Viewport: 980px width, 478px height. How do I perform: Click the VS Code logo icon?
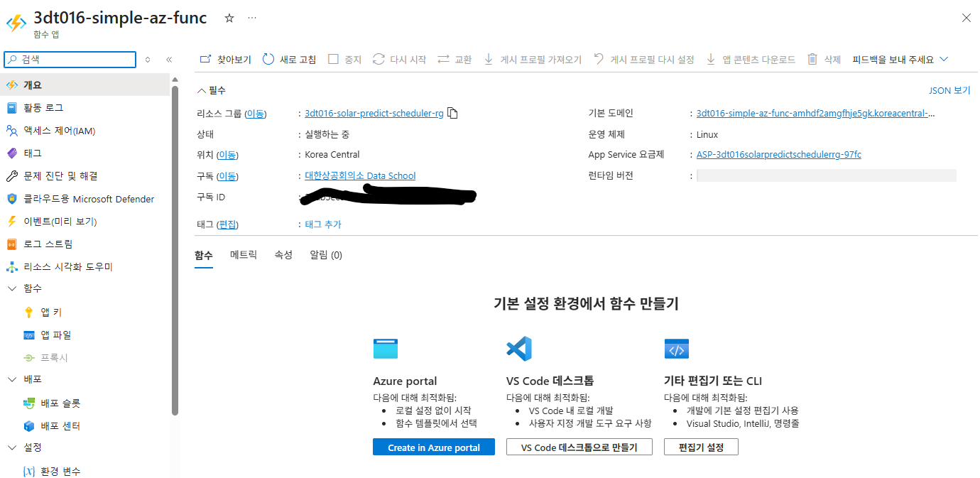point(519,349)
